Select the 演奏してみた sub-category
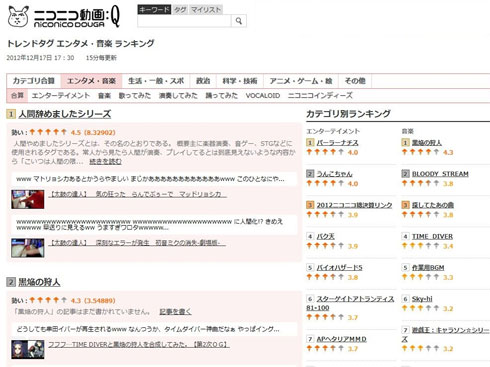Viewport: 490px width, 367px height. [x=178, y=96]
